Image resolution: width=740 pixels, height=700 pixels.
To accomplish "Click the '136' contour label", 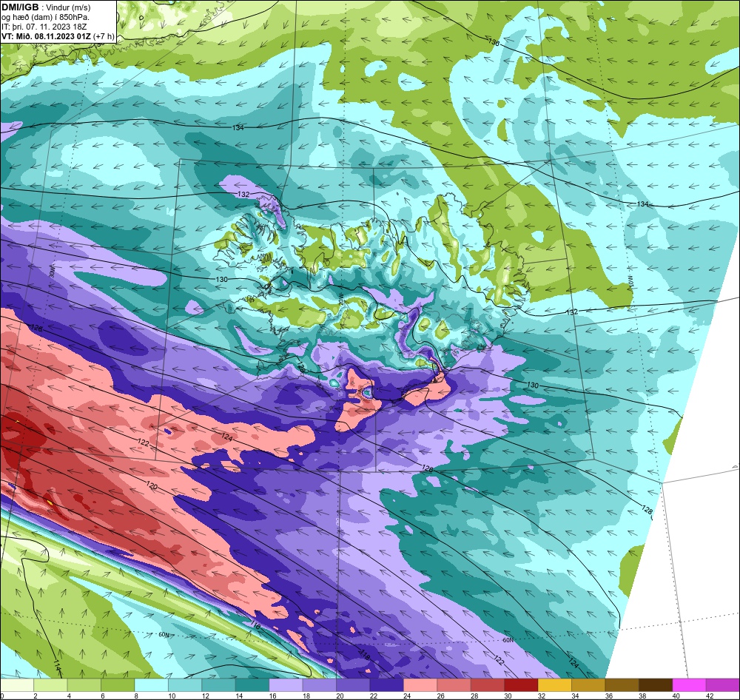I will (x=494, y=42).
